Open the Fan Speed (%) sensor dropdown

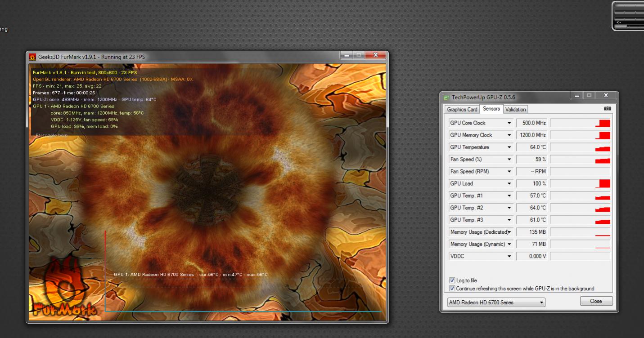coord(509,160)
